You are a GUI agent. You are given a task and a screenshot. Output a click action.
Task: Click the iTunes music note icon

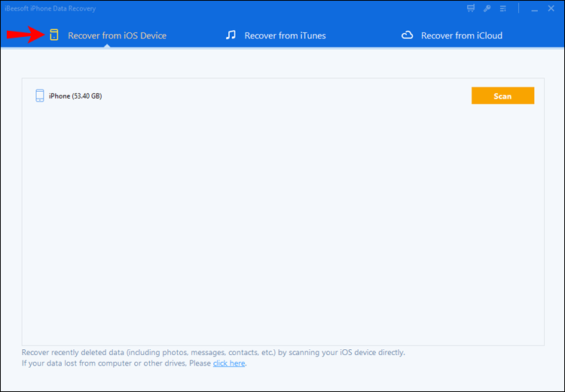(231, 35)
